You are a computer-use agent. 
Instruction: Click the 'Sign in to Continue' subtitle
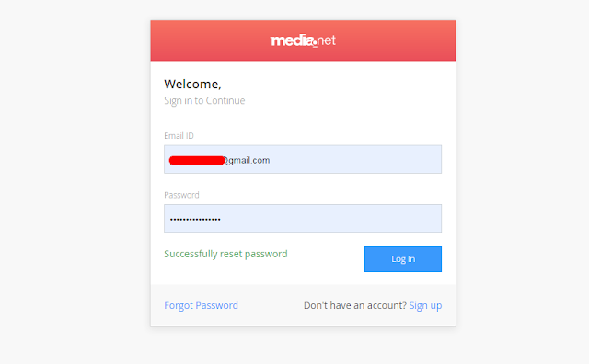click(204, 100)
